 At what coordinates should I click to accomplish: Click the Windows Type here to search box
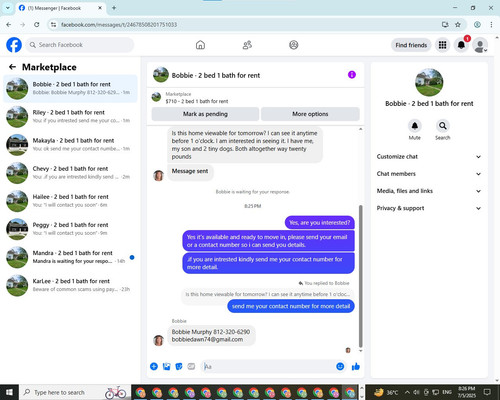pos(75,392)
